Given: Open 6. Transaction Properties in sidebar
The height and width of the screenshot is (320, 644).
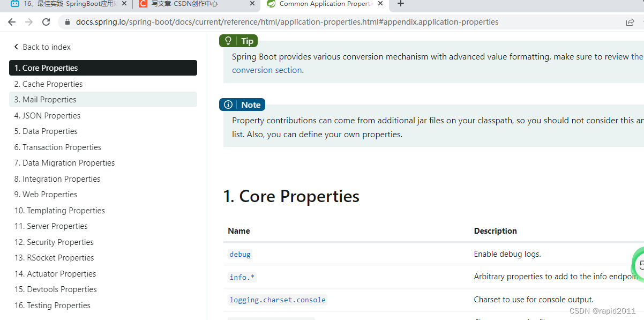Looking at the screenshot, I should coord(103,147).
